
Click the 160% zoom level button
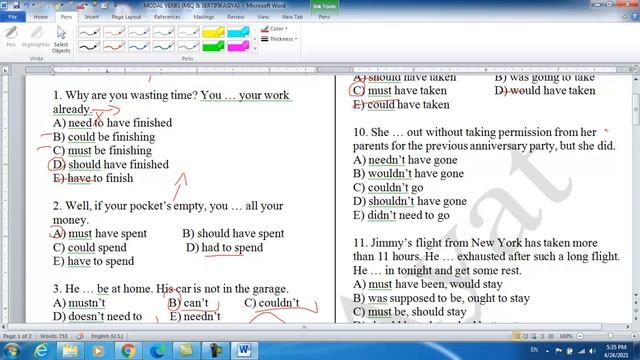click(566, 336)
